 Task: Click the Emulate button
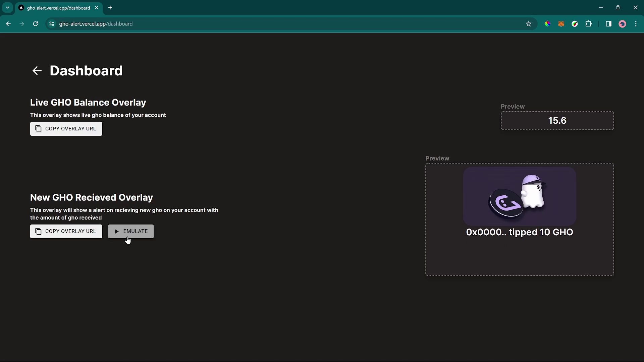point(131,231)
